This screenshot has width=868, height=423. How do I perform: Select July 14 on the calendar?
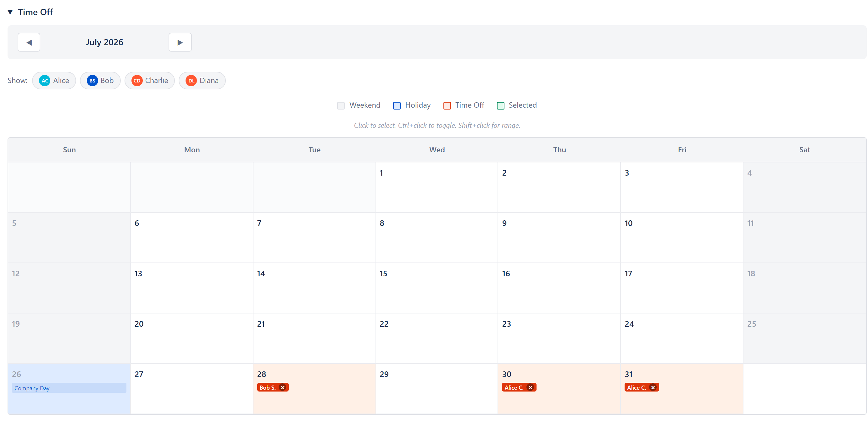click(x=314, y=288)
